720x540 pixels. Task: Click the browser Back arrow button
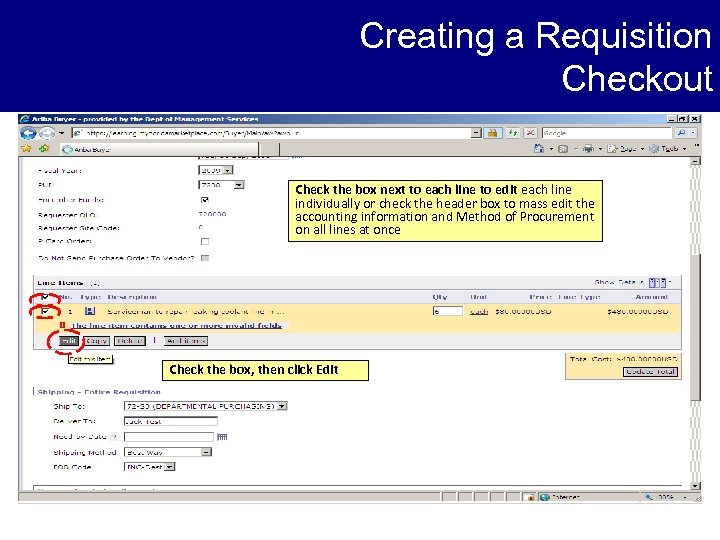28,133
